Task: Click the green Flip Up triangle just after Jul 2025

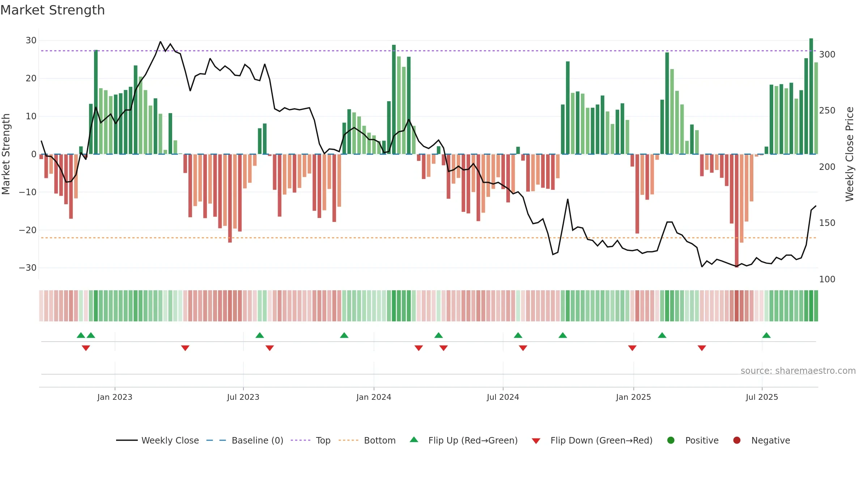Action: pyautogui.click(x=766, y=335)
